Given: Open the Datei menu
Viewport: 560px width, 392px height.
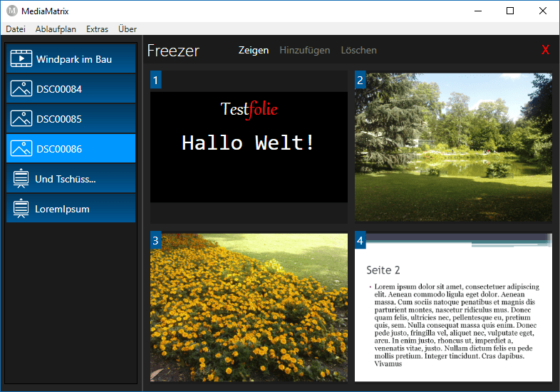Looking at the screenshot, I should [x=16, y=29].
